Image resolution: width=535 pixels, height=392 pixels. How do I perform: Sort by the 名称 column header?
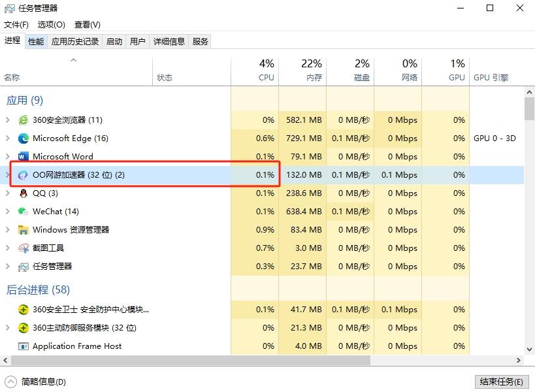(76, 72)
